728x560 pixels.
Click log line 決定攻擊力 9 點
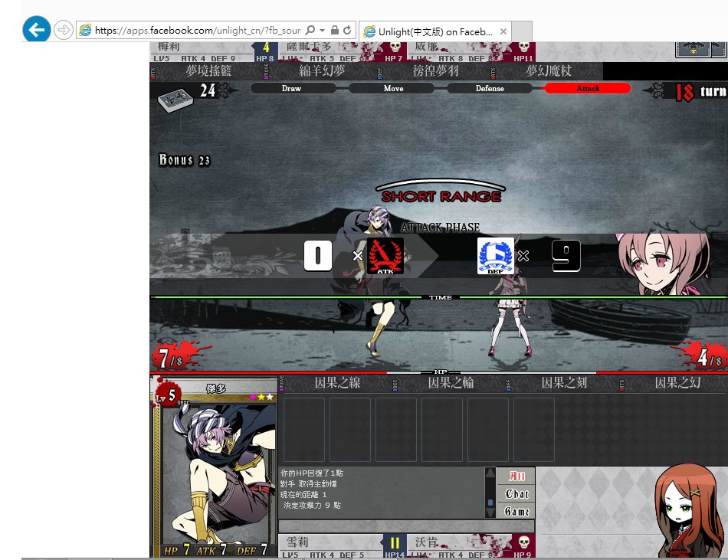coord(312,506)
